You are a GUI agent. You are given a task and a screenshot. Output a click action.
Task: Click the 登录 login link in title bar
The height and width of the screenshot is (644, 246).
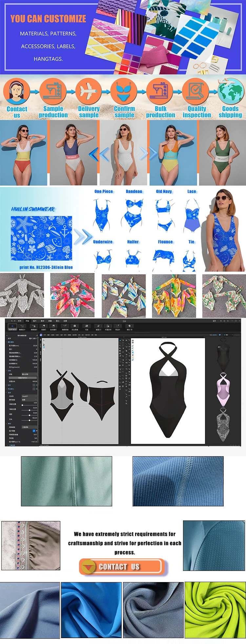tap(214, 321)
